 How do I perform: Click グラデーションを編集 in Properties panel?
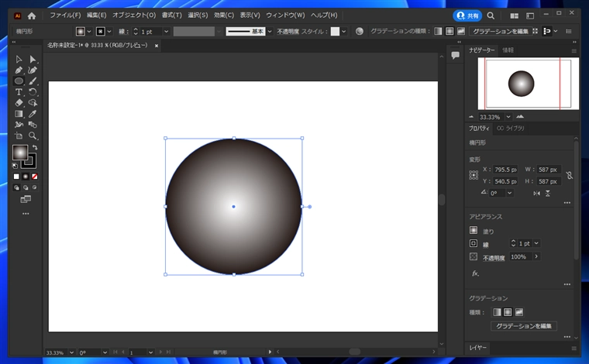tap(524, 326)
